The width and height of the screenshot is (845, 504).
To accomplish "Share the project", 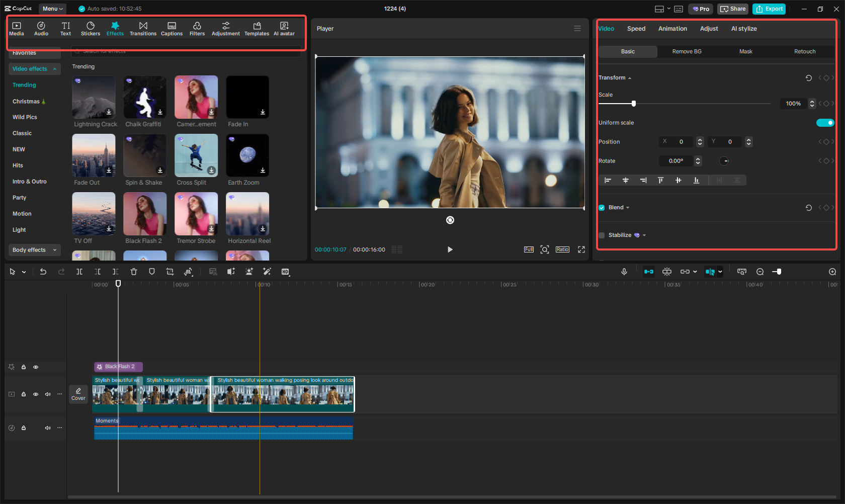I will 732,9.
